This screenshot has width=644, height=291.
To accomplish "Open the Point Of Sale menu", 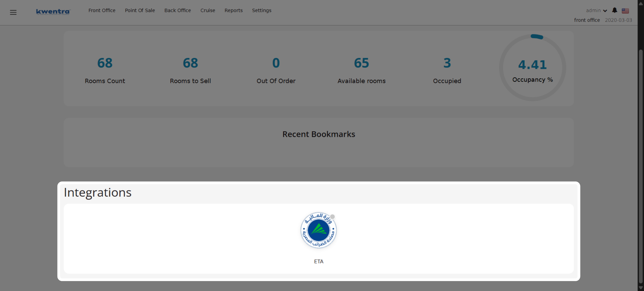I will 140,10.
